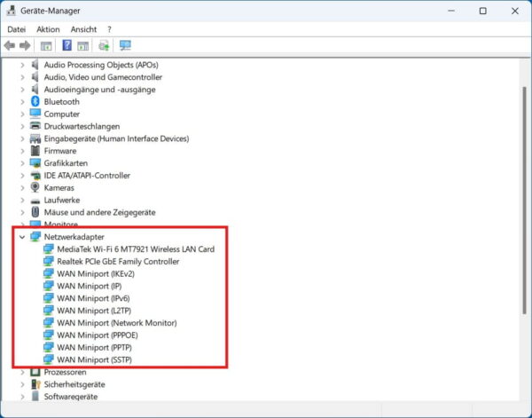Viewport: 532px width, 418px height.
Task: Click the Grafikkarten display icon
Action: pos(35,163)
